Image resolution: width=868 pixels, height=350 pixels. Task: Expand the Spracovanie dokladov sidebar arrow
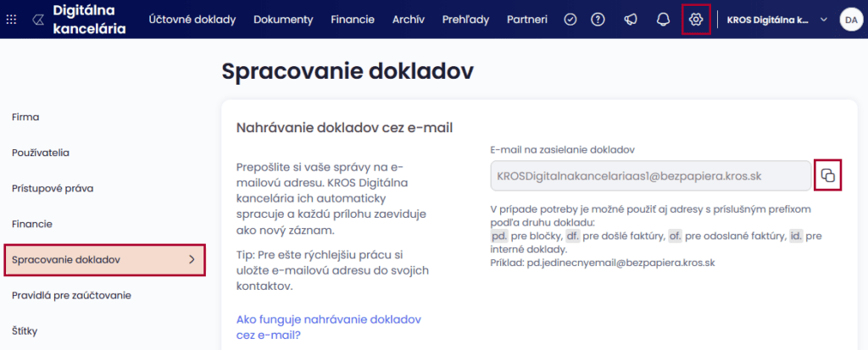(x=192, y=259)
